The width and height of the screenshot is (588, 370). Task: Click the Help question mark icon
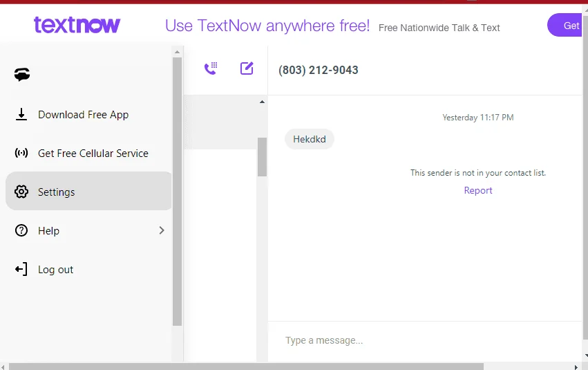point(21,230)
